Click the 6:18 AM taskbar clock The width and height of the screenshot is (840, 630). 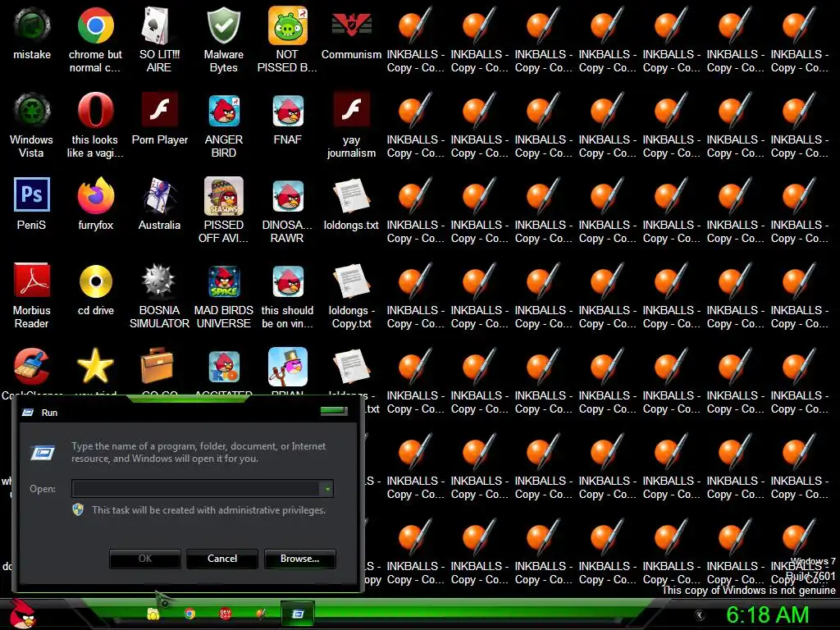pos(767,615)
